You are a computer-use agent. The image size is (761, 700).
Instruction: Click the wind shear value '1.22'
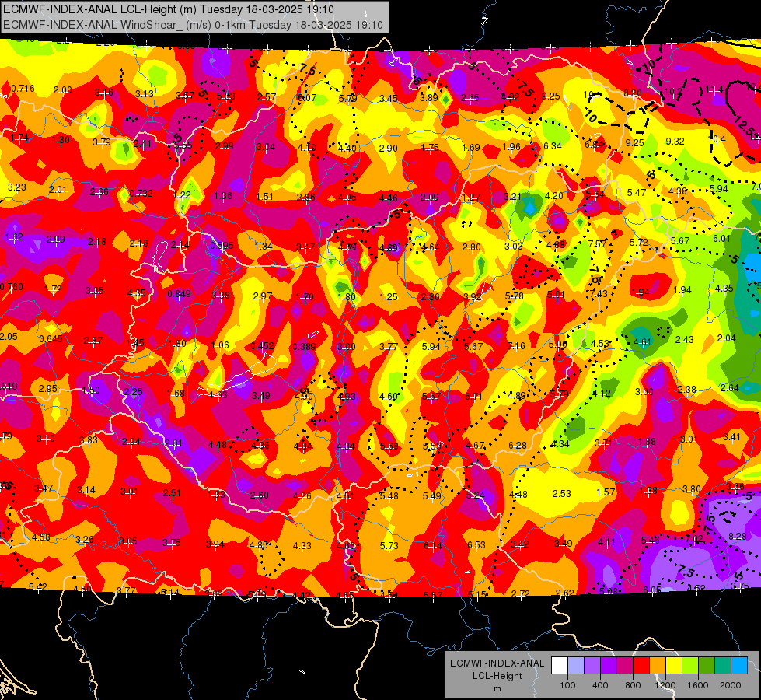click(182, 194)
